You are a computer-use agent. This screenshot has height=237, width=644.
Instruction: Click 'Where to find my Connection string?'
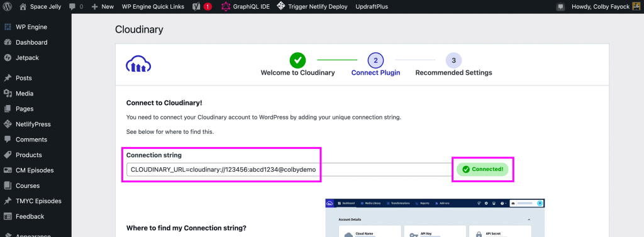click(x=186, y=228)
